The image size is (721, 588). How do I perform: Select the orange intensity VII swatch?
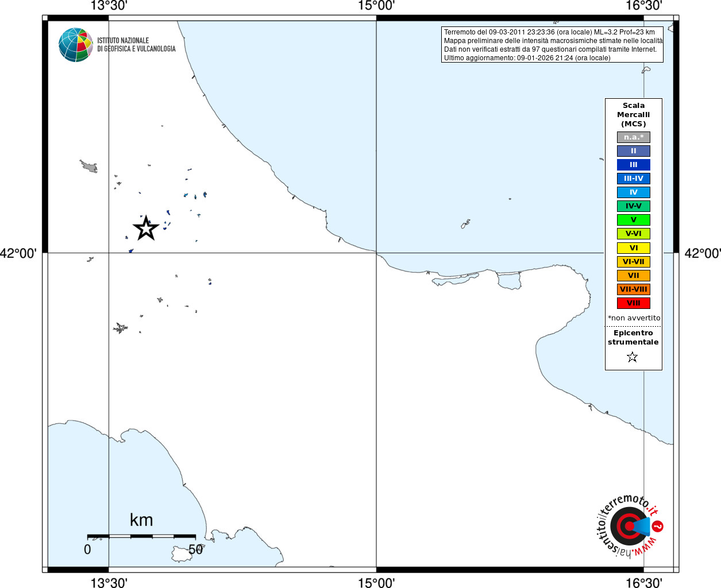[x=634, y=276]
